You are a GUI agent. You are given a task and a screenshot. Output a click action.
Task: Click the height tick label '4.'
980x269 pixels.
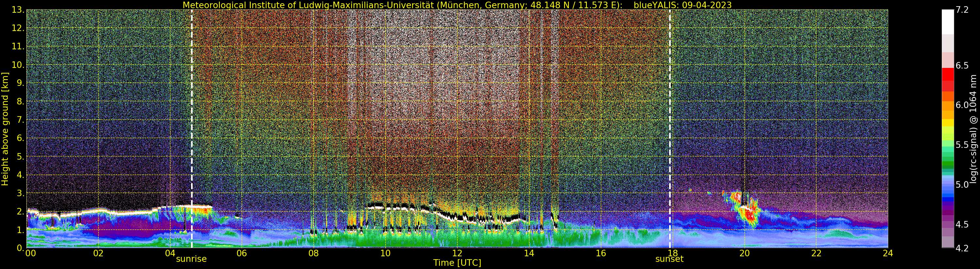(x=20, y=175)
